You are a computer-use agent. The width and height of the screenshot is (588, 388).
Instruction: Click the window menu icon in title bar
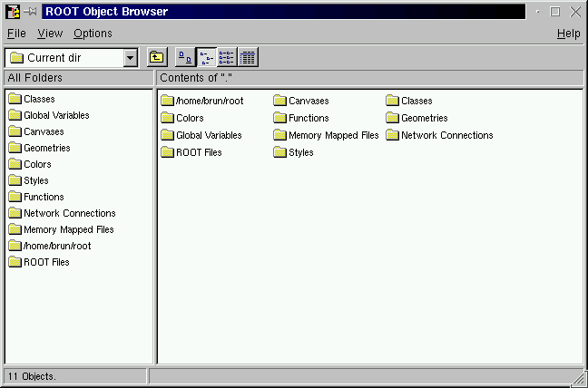coord(13,12)
